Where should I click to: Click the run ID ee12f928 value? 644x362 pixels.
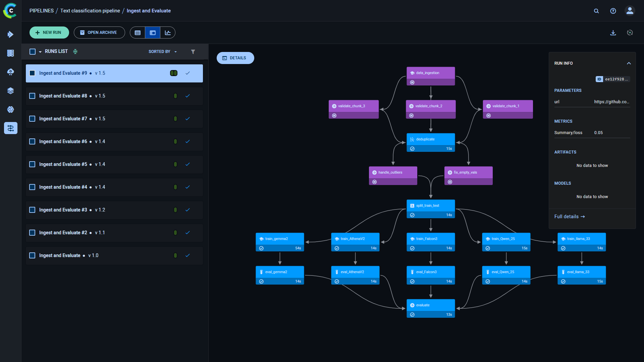616,79
